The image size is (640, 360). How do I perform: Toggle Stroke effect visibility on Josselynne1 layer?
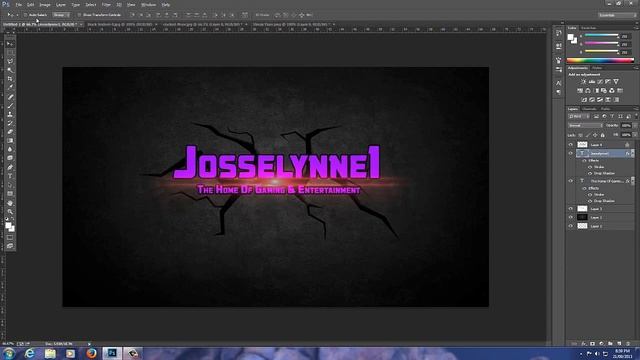pos(590,167)
